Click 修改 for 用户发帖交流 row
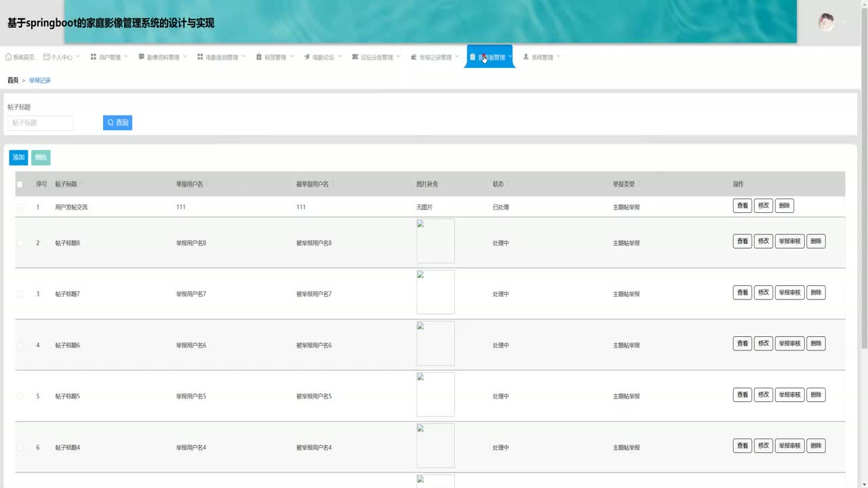 coord(764,205)
